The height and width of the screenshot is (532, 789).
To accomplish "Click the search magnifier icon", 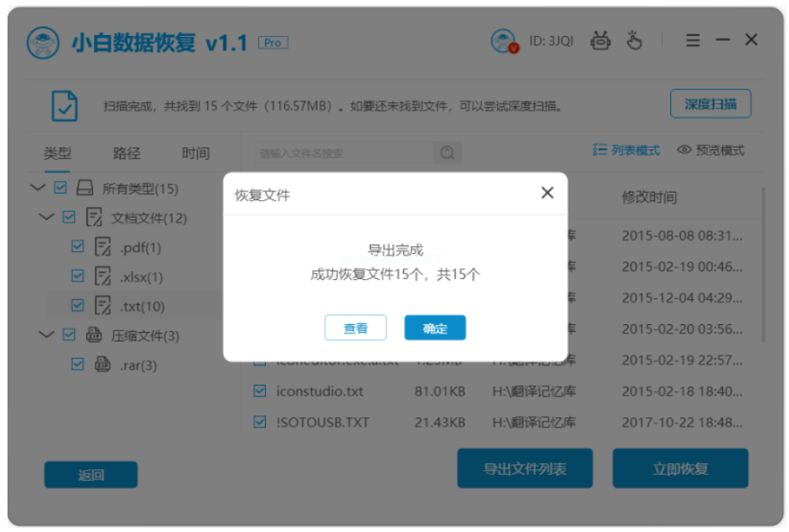I will 447,152.
